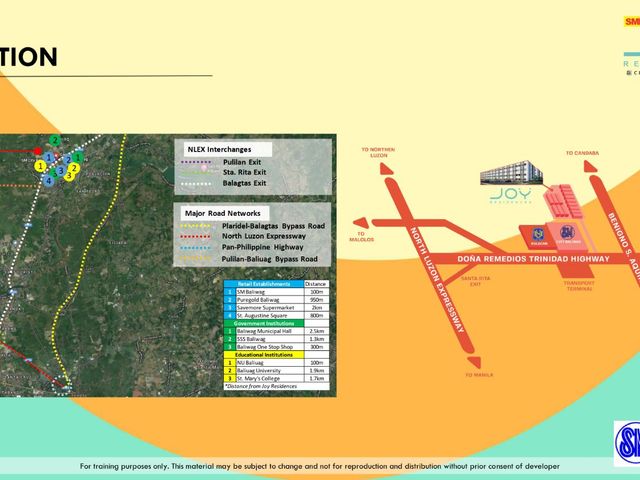Image resolution: width=640 pixels, height=480 pixels.
Task: Click the red dot marker on the map
Action: 38,151
